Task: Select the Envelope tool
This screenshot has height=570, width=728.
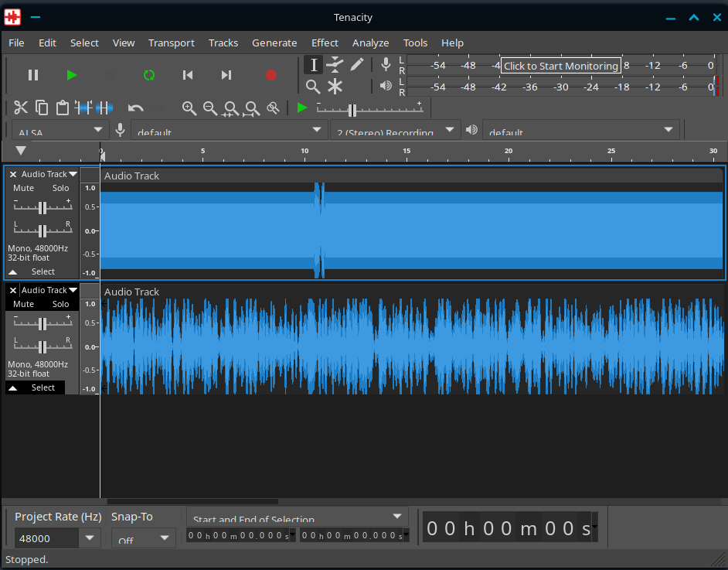Action: click(335, 64)
